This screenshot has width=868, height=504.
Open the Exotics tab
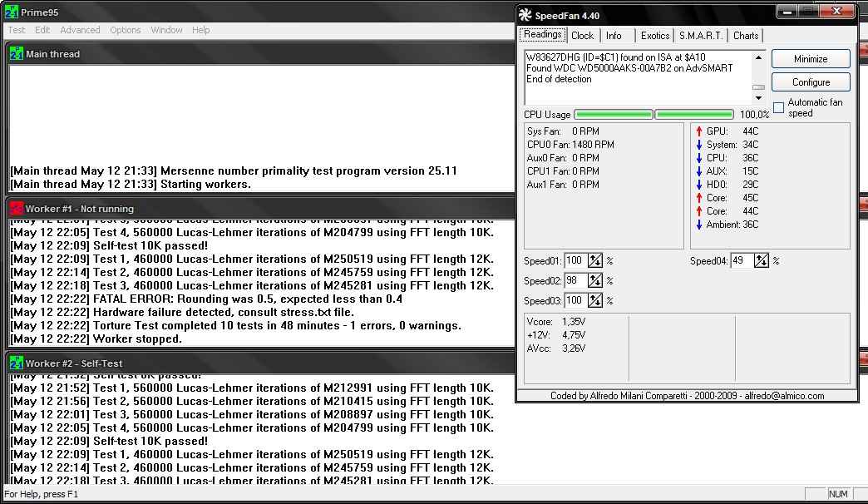(x=655, y=36)
